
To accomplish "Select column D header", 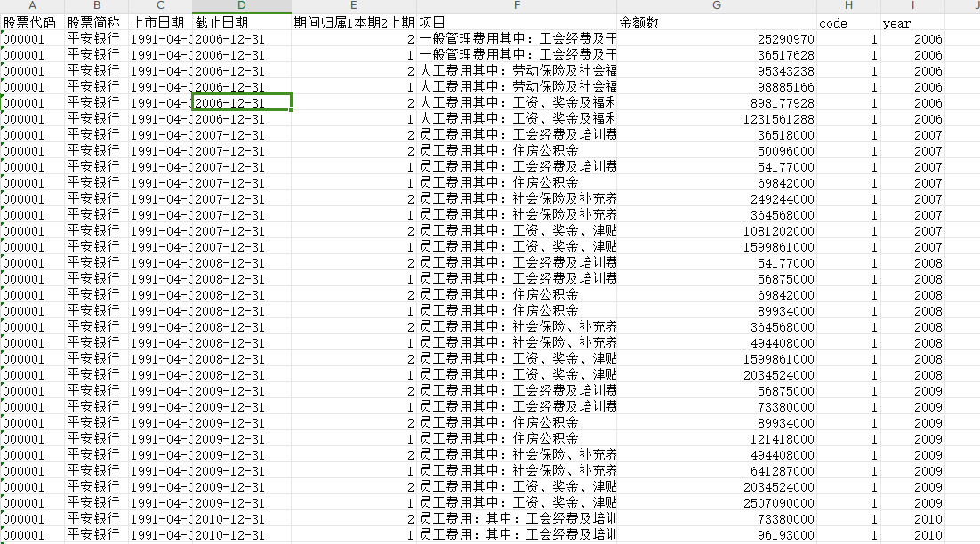I will (x=242, y=6).
